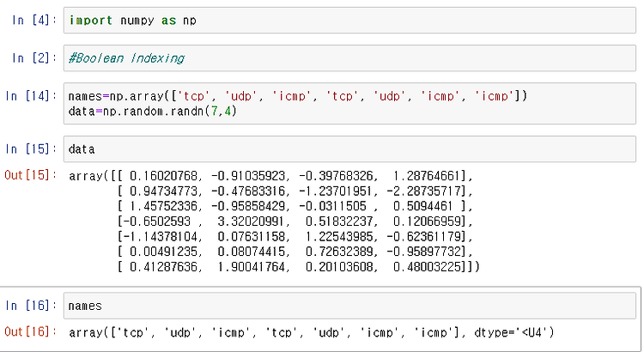Click the value 0.00491235 in output
Image resolution: width=644 pixels, height=352 pixels.
click(163, 252)
